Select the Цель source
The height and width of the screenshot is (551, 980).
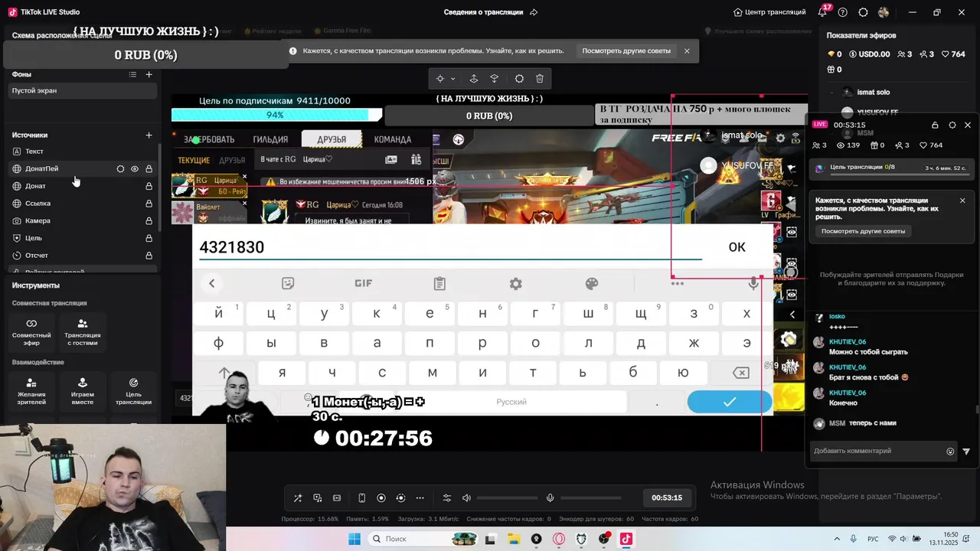pyautogui.click(x=83, y=238)
